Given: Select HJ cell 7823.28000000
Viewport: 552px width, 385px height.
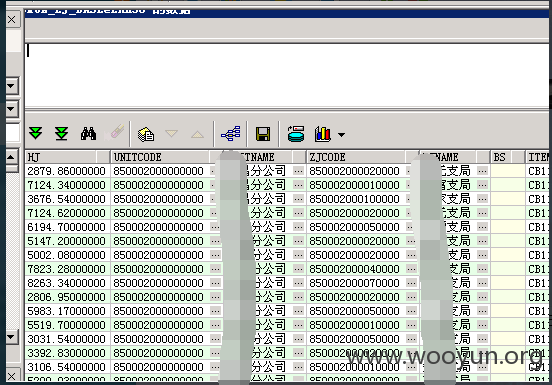Looking at the screenshot, I should click(67, 269).
